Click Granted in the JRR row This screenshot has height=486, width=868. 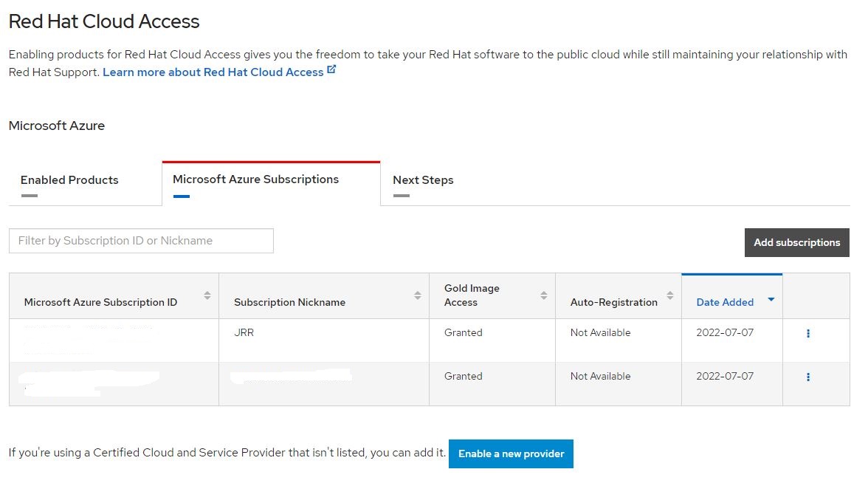pyautogui.click(x=463, y=333)
